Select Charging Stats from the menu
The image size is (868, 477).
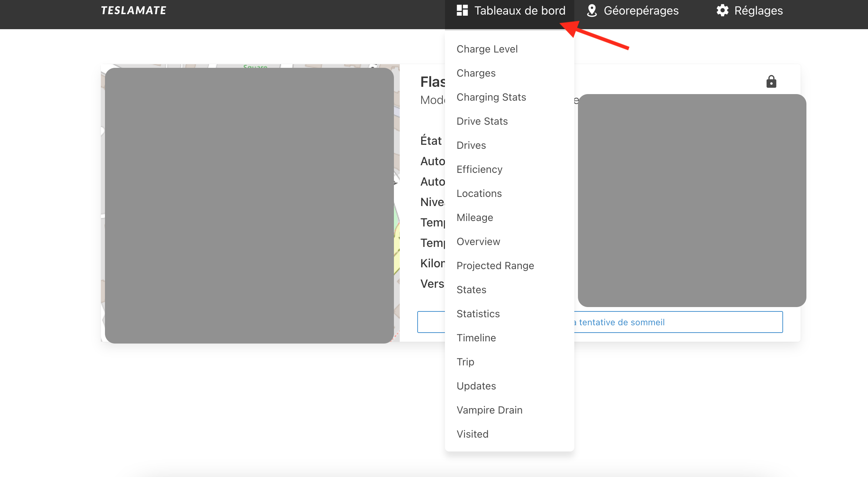(x=491, y=97)
